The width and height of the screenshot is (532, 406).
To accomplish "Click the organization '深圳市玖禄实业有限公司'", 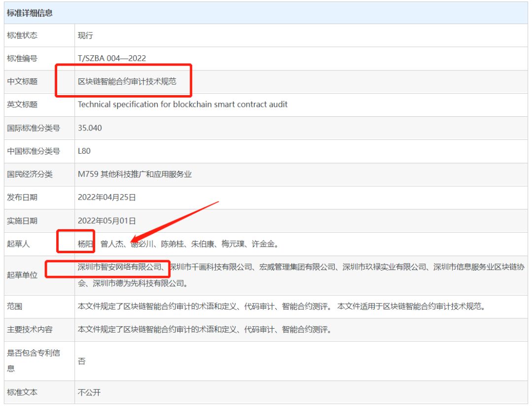I will coord(384,267).
